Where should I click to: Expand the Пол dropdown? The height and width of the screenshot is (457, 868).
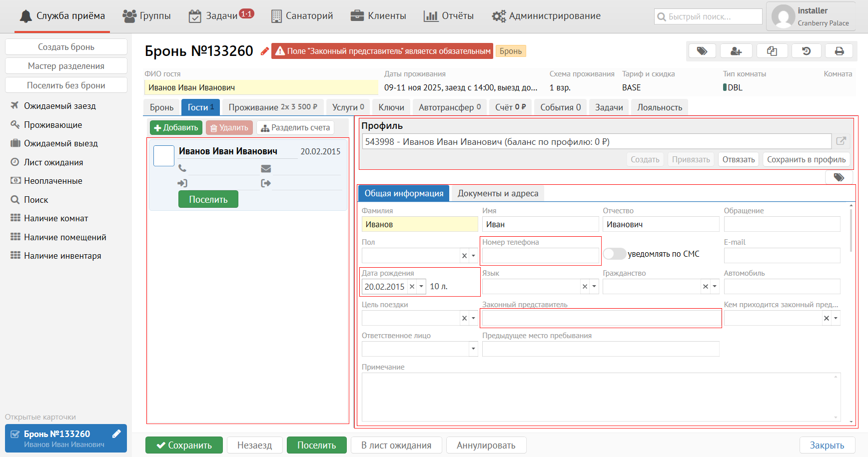coord(473,256)
